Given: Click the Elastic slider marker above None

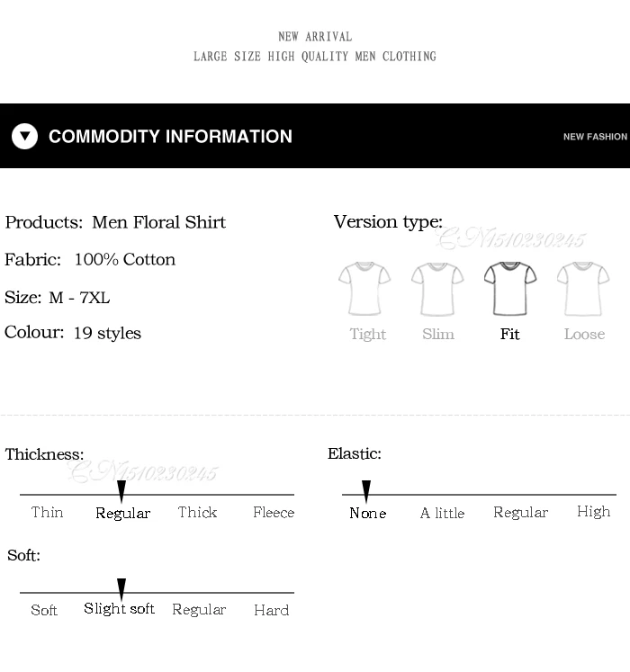Looking at the screenshot, I should (366, 491).
